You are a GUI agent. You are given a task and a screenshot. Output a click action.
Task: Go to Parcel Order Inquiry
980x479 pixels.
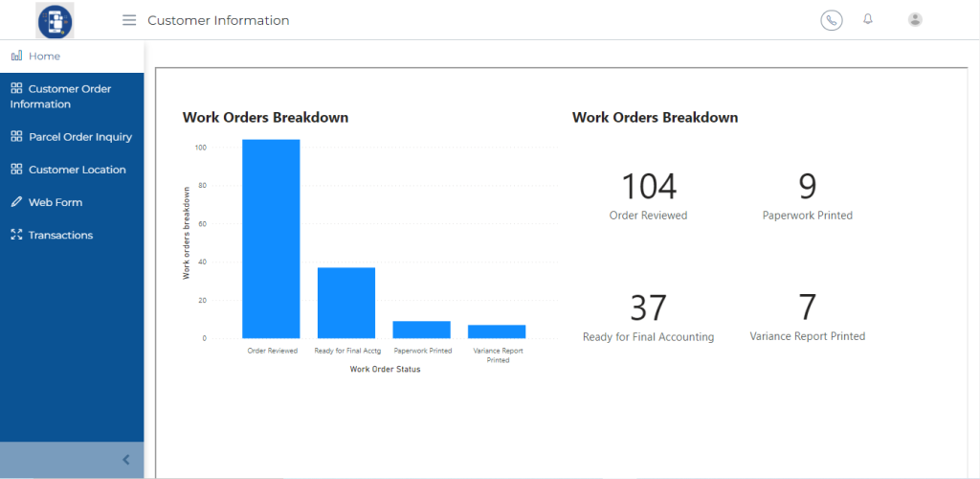pyautogui.click(x=80, y=137)
